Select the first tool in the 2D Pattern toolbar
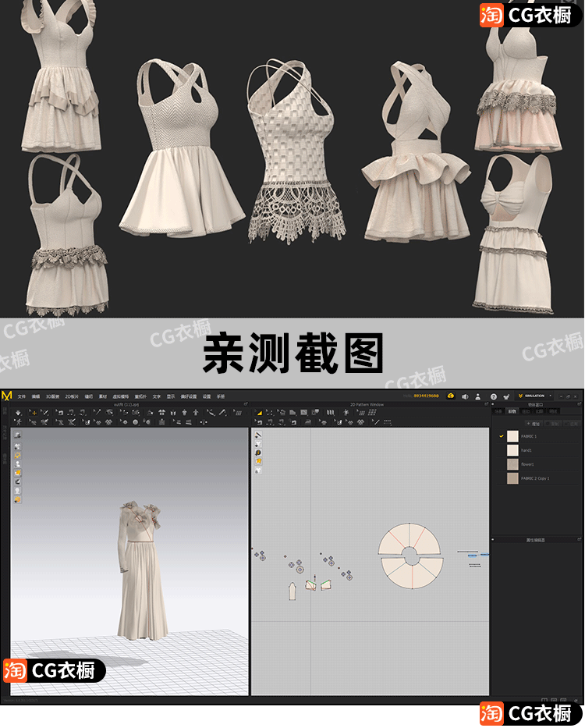 point(258,412)
